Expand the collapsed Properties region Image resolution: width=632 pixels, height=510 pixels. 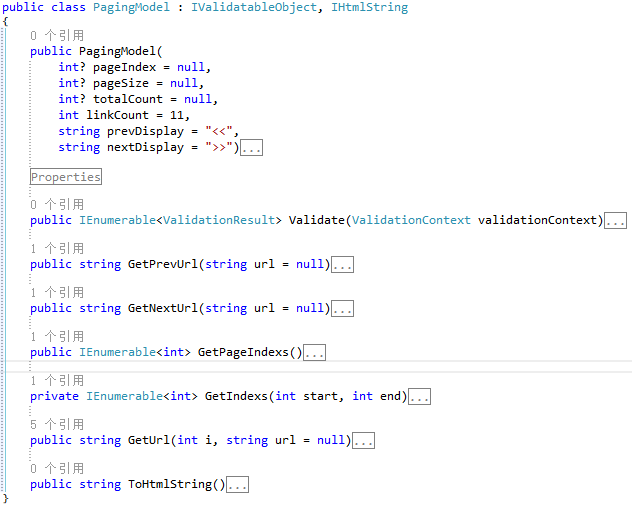point(66,177)
